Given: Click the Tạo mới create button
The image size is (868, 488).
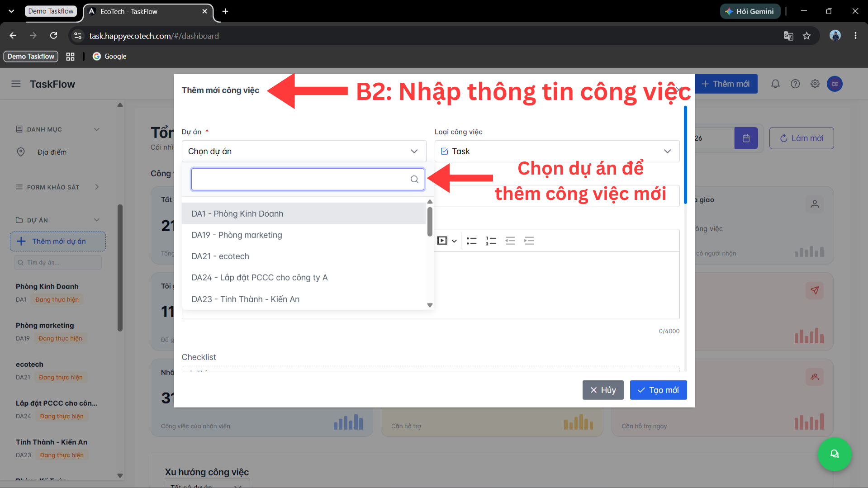Looking at the screenshot, I should pyautogui.click(x=658, y=390).
